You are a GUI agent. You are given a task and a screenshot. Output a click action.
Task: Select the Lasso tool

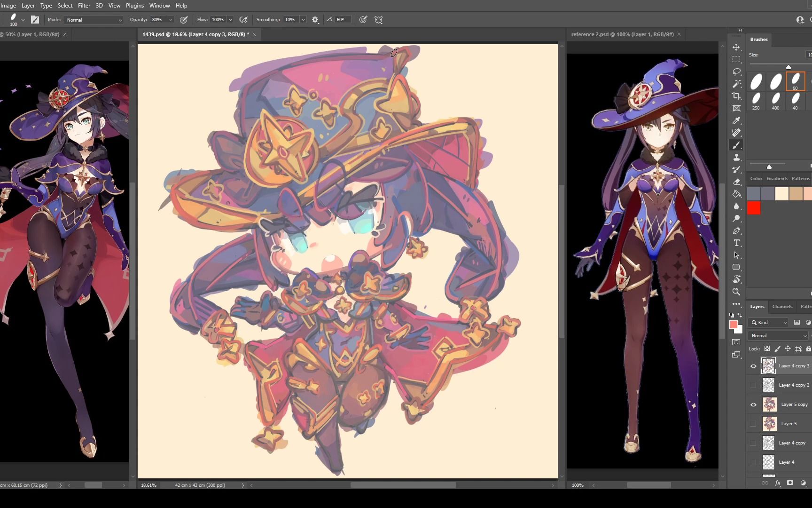pos(736,71)
